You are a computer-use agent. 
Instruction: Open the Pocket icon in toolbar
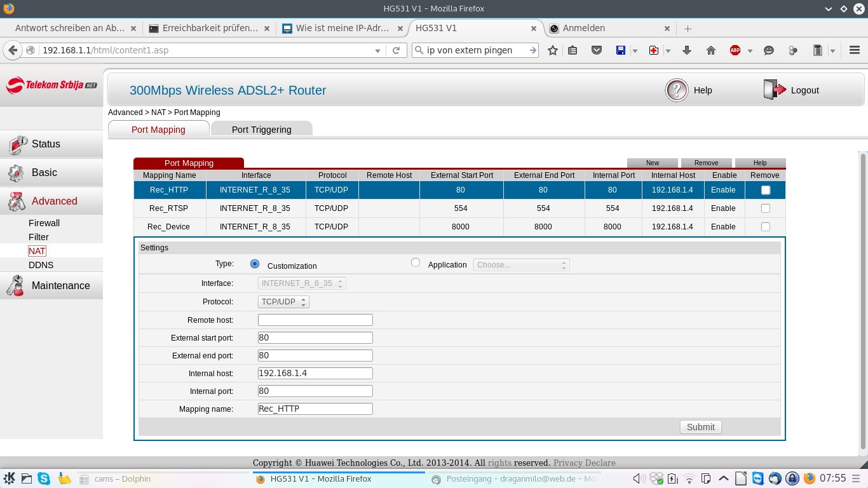tap(596, 50)
